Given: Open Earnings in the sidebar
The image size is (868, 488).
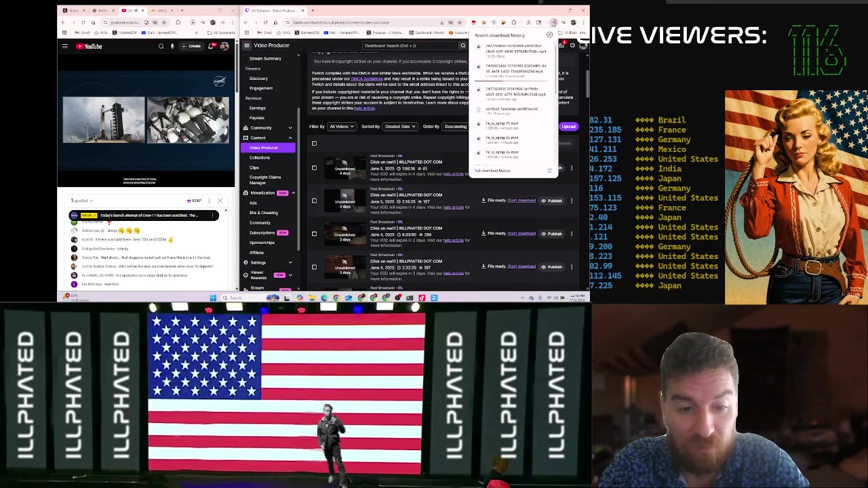Looking at the screenshot, I should 257,108.
